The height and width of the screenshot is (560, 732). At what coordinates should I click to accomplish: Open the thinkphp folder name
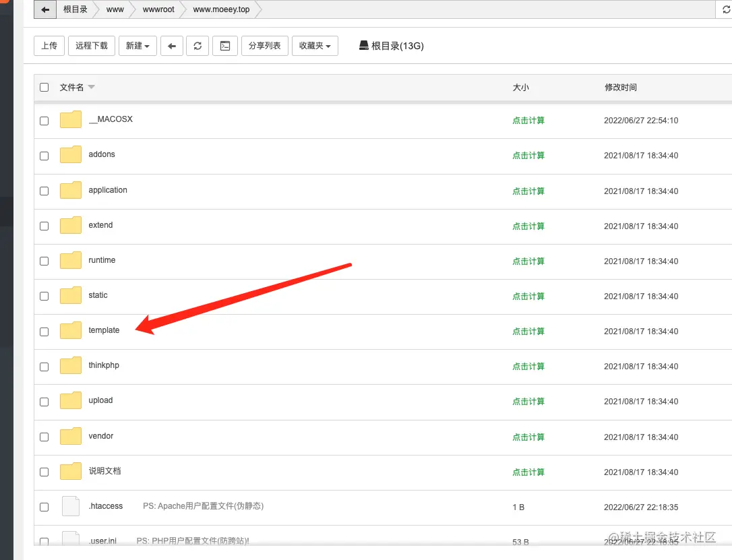point(104,365)
